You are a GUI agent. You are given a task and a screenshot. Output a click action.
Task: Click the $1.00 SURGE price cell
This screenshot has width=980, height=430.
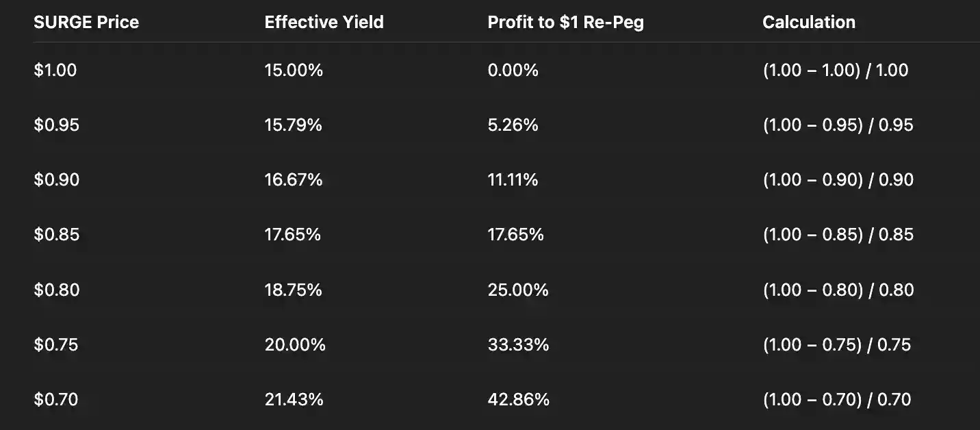(55, 70)
